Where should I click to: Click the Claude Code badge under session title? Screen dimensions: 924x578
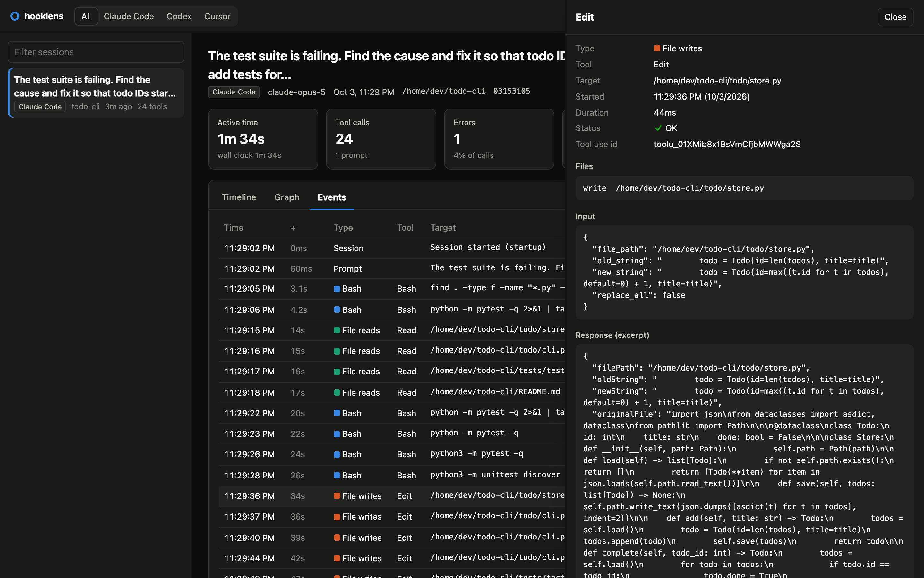(x=234, y=92)
